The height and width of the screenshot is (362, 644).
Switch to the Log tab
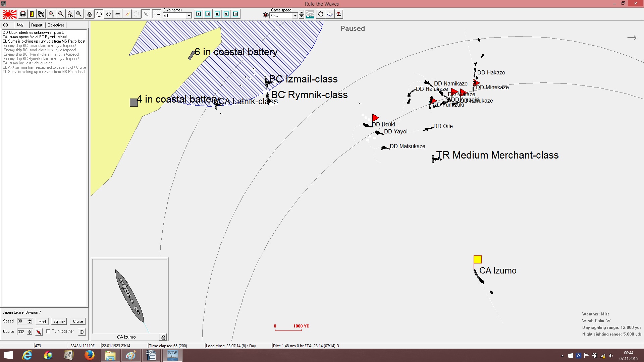point(20,25)
